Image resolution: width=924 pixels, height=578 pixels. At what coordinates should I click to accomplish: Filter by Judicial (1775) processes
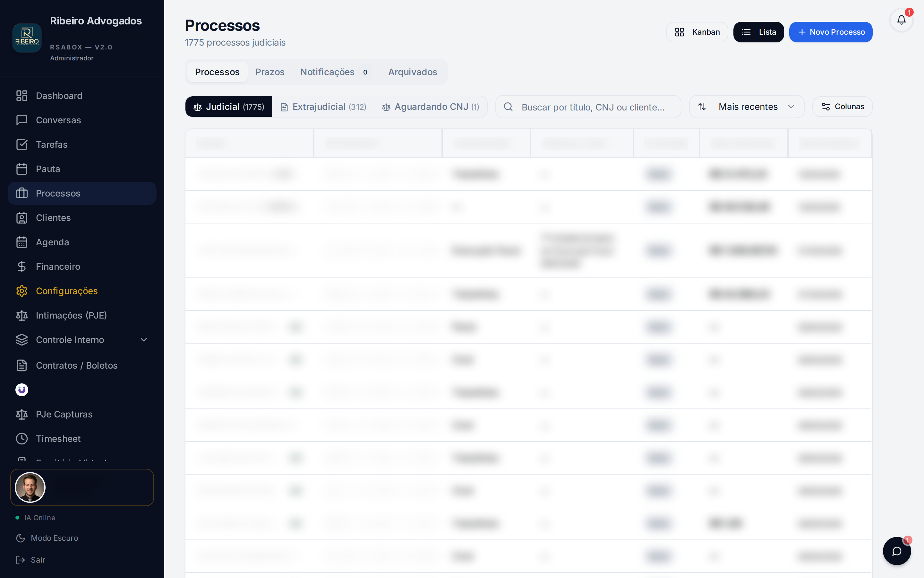tap(229, 107)
